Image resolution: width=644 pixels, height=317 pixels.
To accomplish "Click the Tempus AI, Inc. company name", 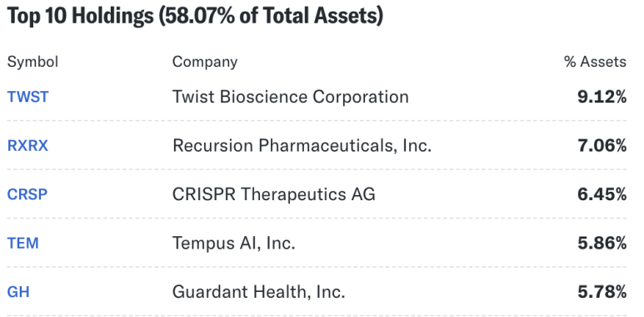I will click(234, 243).
